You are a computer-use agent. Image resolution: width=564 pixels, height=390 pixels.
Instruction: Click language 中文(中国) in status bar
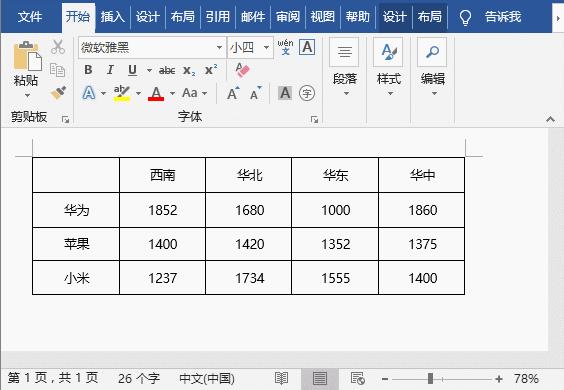[207, 378]
